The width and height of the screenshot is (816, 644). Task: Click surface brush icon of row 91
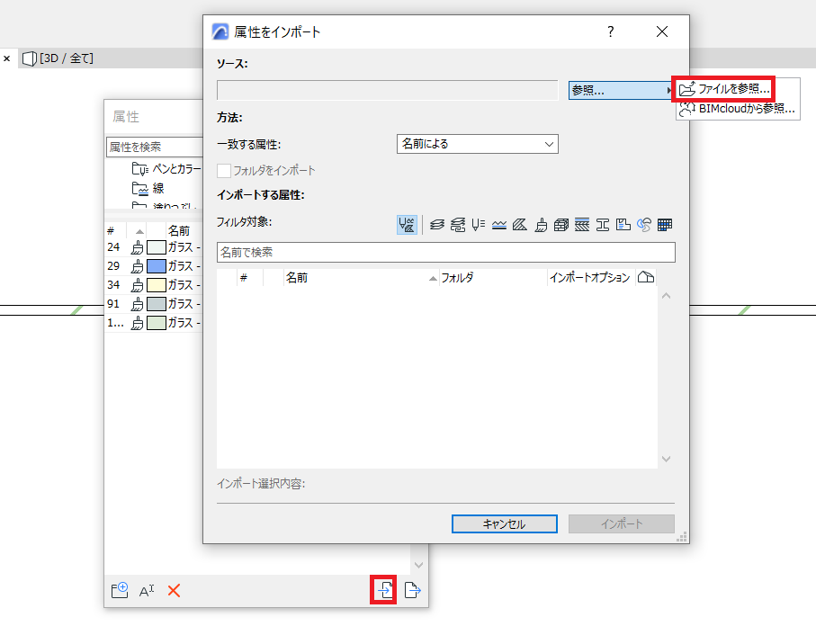click(x=137, y=304)
